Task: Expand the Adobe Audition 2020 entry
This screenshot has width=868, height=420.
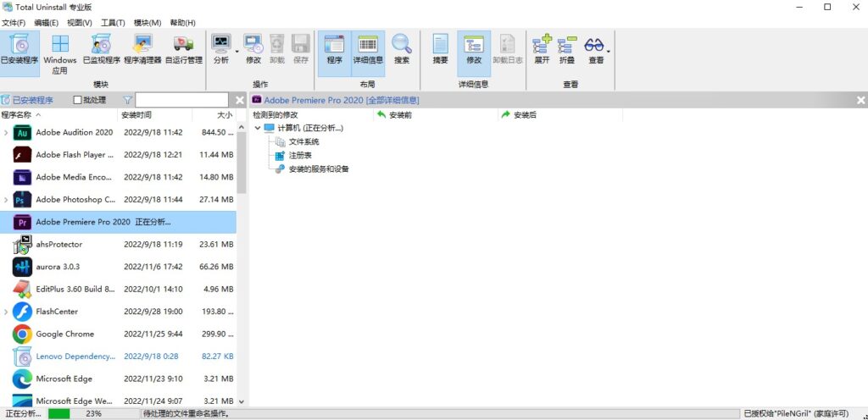Action: coord(6,133)
